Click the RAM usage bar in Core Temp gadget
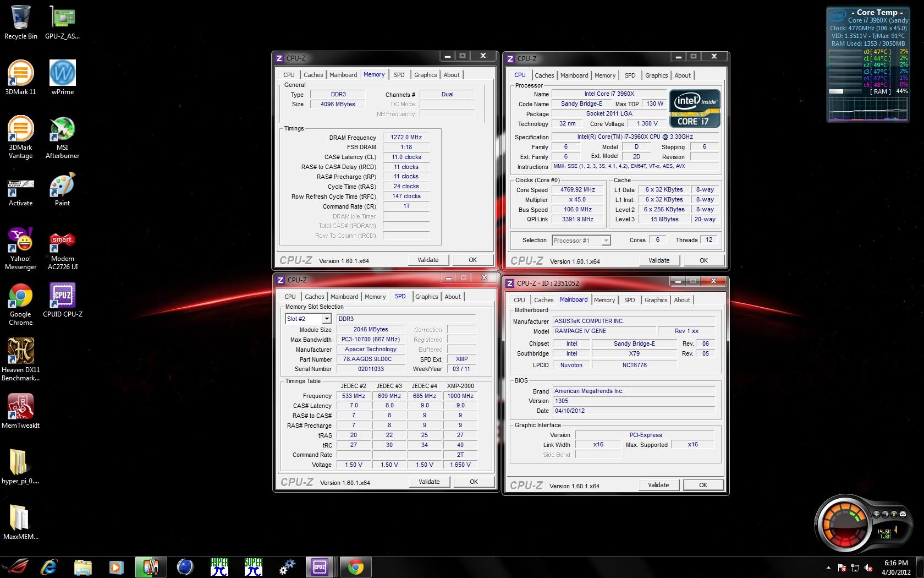 click(845, 91)
